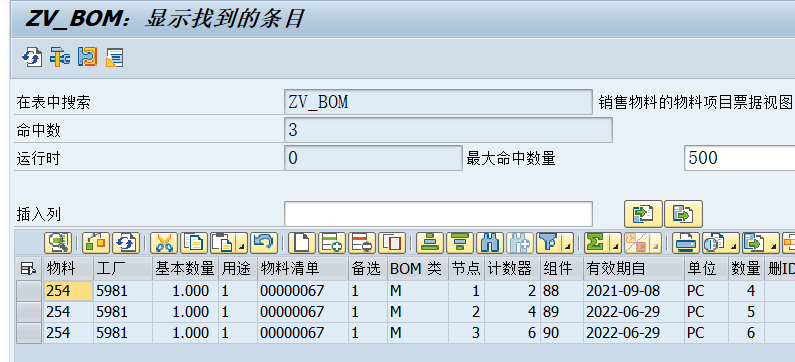Click the Append row blank page icon
Image resolution: width=795 pixels, height=362 pixels.
(x=302, y=243)
